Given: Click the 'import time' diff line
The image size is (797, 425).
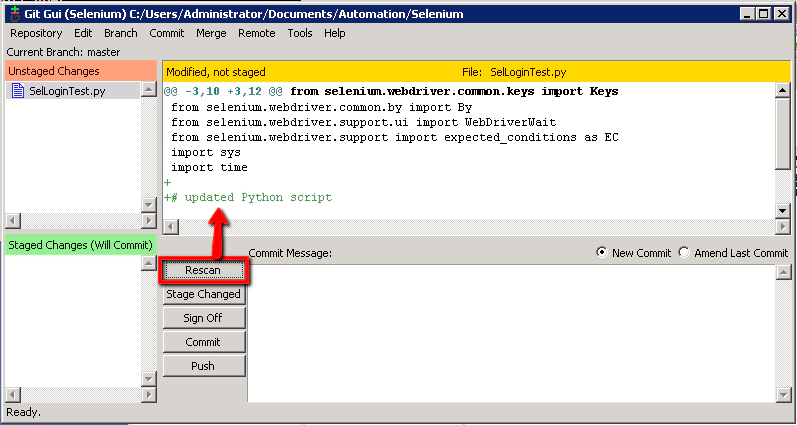Looking at the screenshot, I should point(209,167).
